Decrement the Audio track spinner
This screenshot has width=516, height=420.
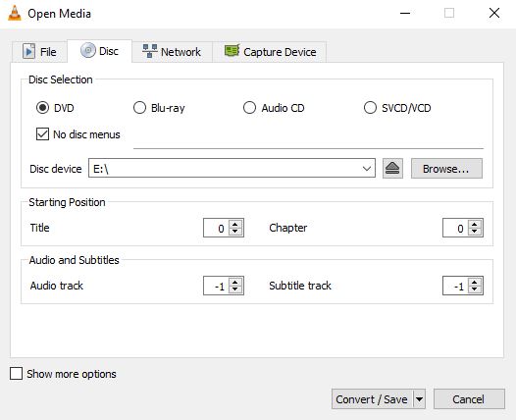pyautogui.click(x=235, y=289)
